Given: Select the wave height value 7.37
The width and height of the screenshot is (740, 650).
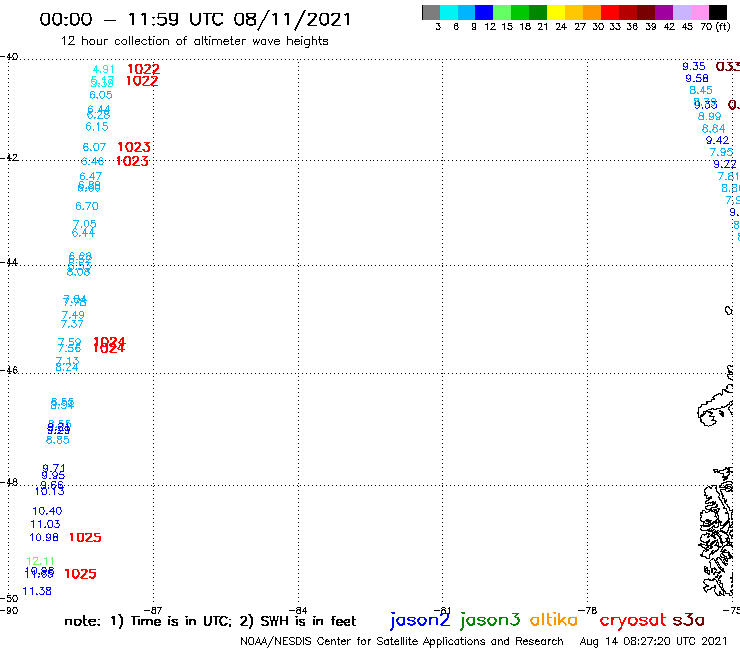Looking at the screenshot, I should tap(72, 324).
